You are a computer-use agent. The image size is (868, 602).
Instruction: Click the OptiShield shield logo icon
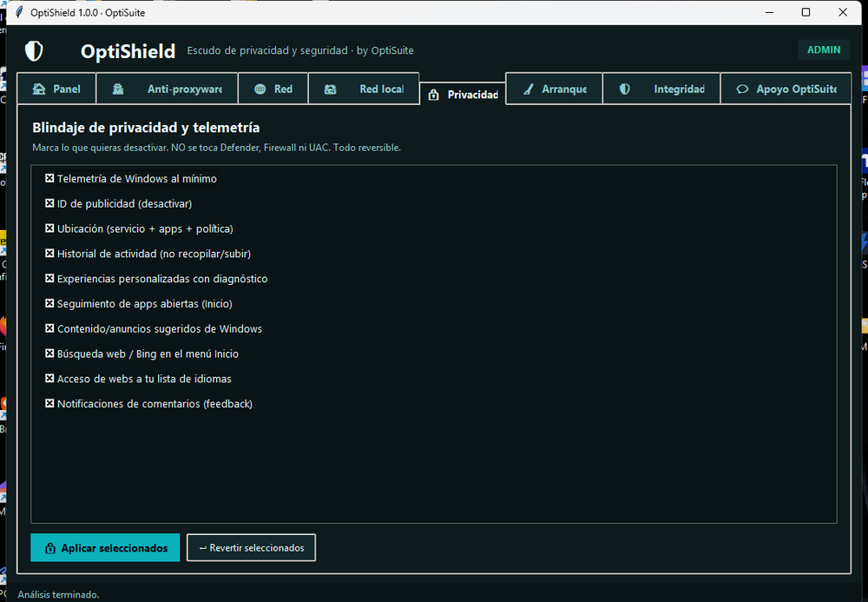[x=34, y=51]
